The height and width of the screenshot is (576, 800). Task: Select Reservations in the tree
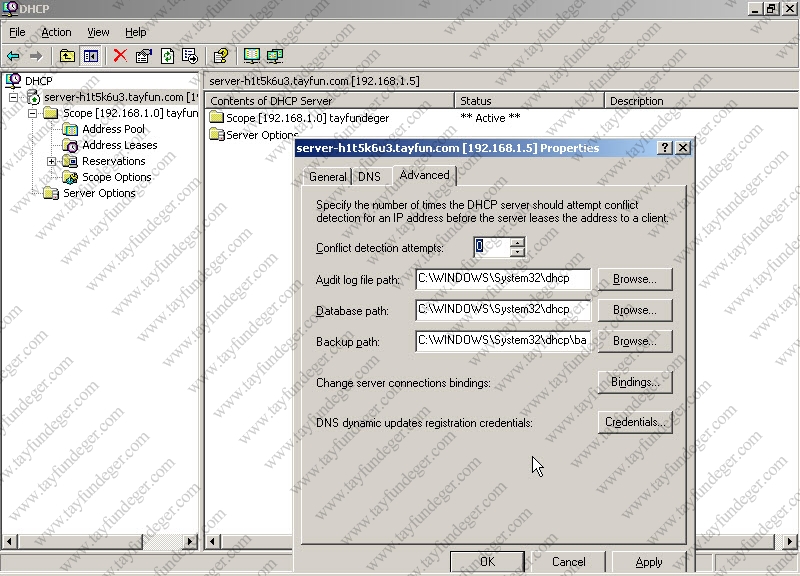click(x=113, y=161)
